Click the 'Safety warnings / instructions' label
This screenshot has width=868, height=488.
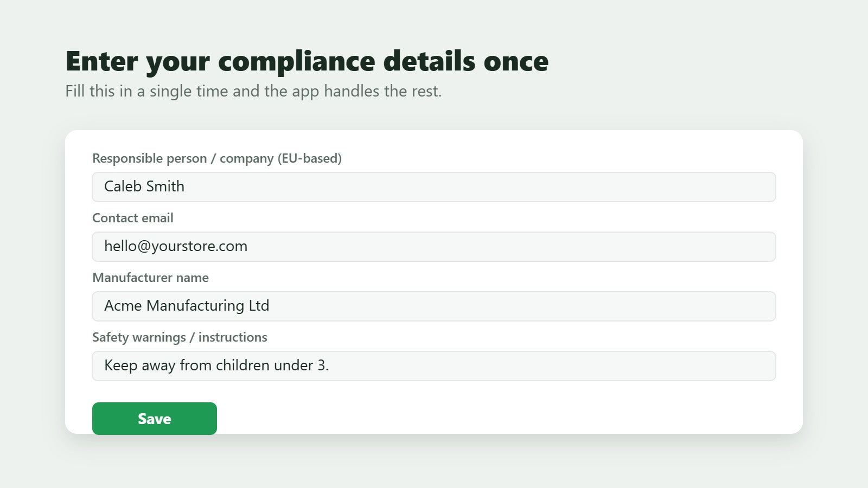pos(180,337)
